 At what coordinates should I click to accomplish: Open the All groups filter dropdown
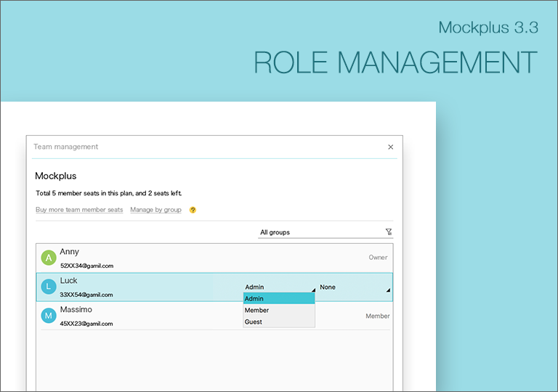tap(325, 232)
